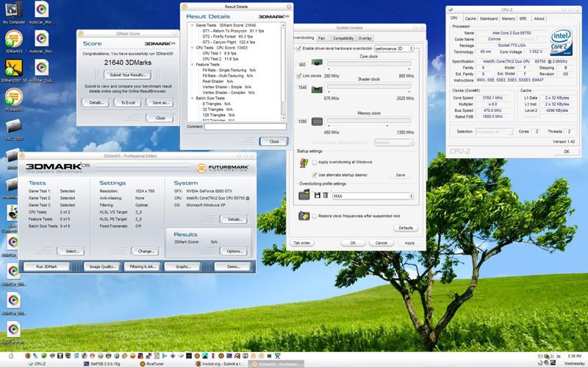Viewport: 588px width, 368px height.
Task: Click the save profile floppy icon in RivaTuner
Action: click(x=318, y=196)
